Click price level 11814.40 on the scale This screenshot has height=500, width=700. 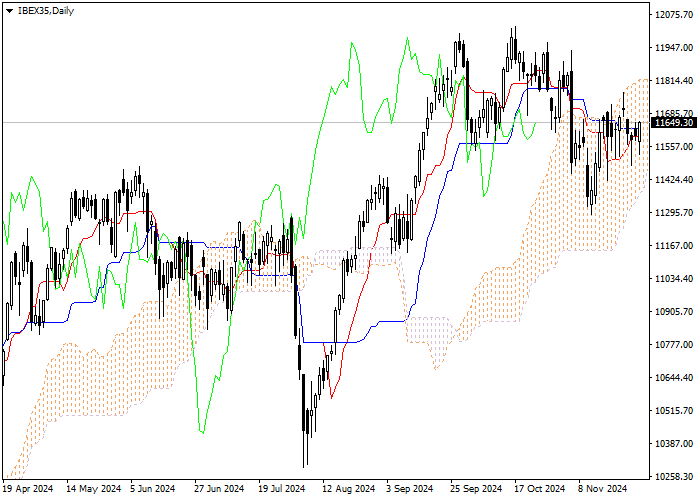point(674,81)
